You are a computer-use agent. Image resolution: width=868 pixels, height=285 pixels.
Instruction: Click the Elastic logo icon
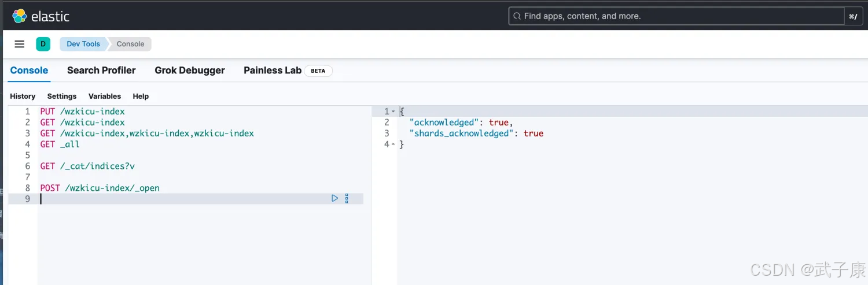coord(19,16)
